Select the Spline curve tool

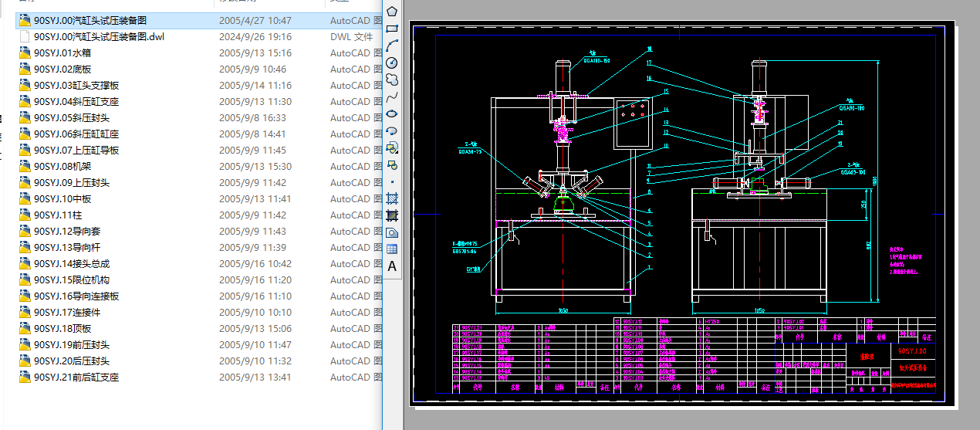click(x=392, y=96)
